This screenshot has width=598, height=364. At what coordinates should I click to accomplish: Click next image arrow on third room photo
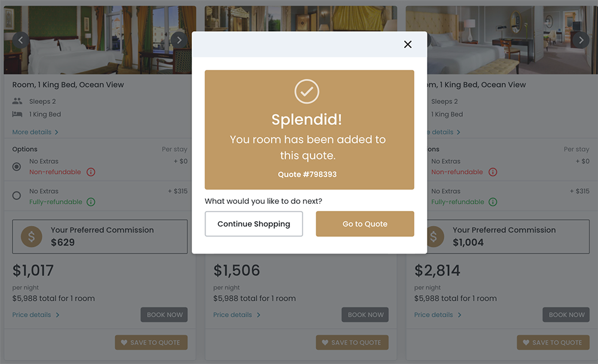coord(581,40)
